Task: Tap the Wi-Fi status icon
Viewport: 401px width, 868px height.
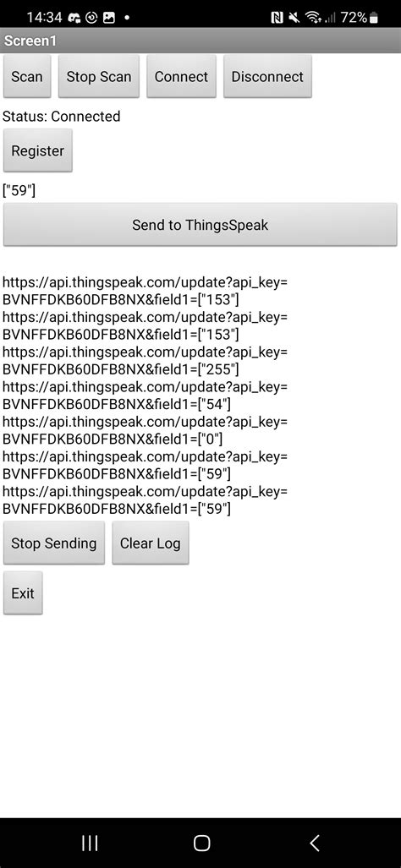Action: click(x=314, y=18)
